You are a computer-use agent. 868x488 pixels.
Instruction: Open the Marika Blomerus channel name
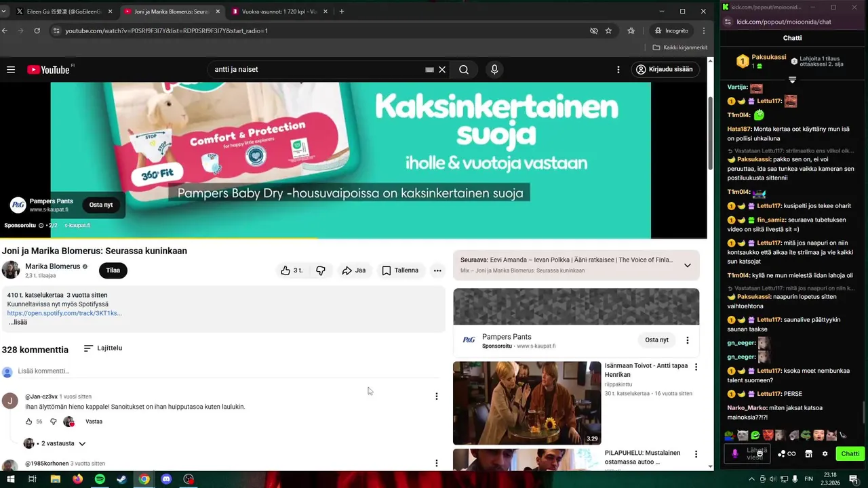coord(52,266)
